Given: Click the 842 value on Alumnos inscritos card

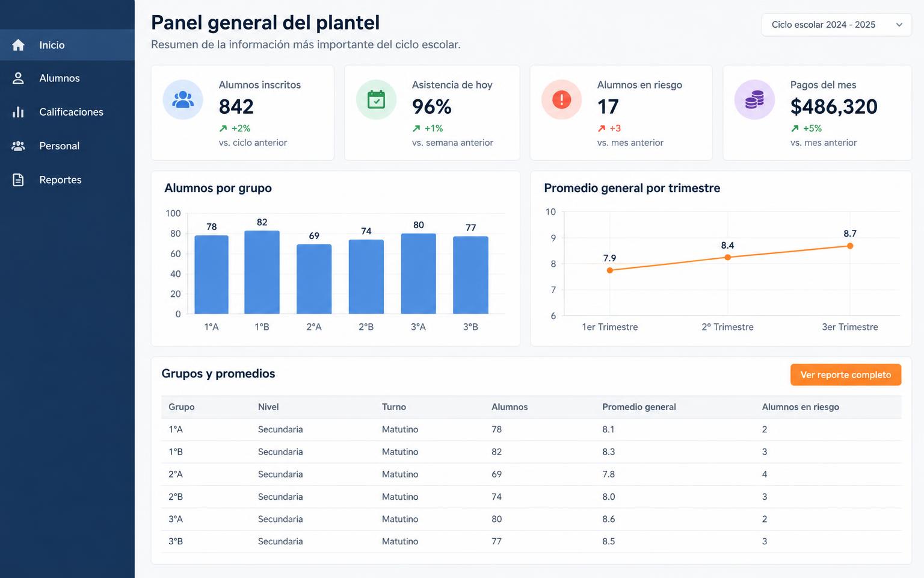Looking at the screenshot, I should (236, 107).
